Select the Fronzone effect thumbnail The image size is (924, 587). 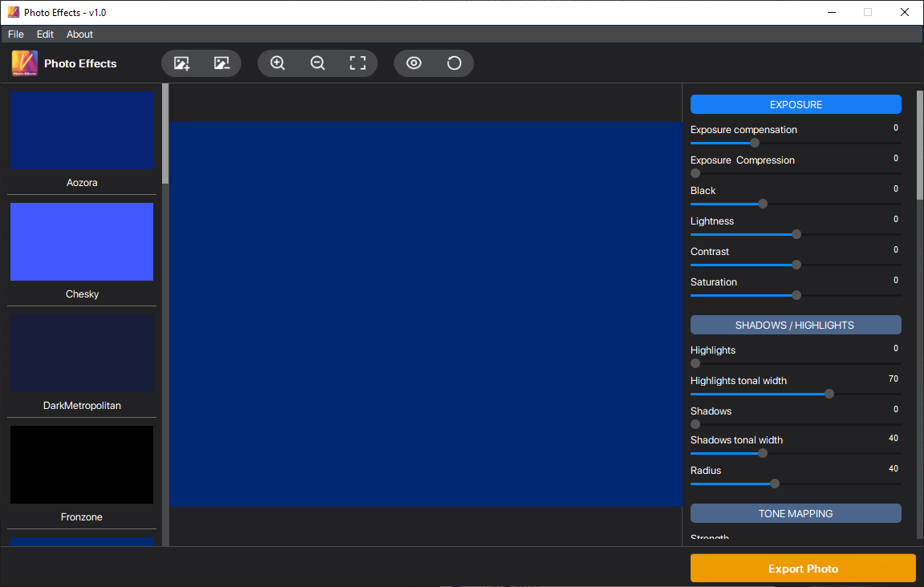82,464
